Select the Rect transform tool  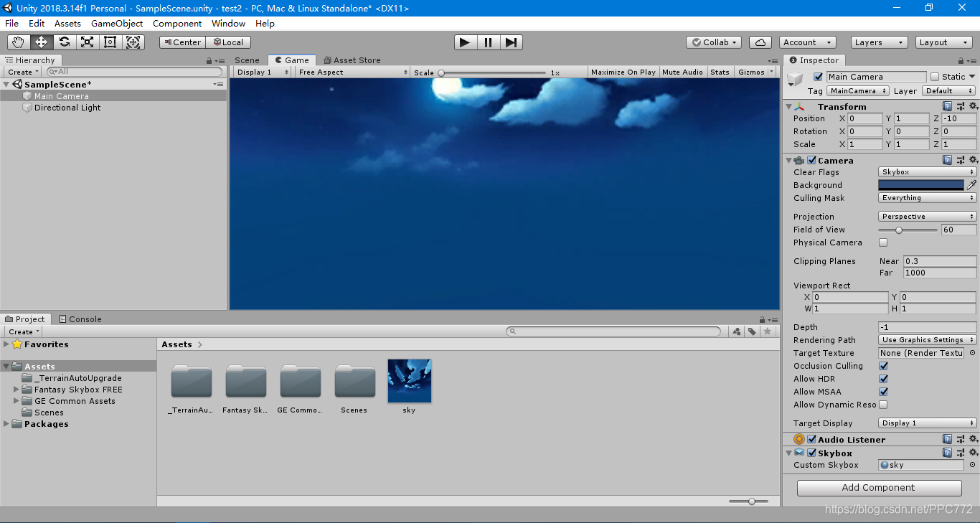tap(110, 42)
